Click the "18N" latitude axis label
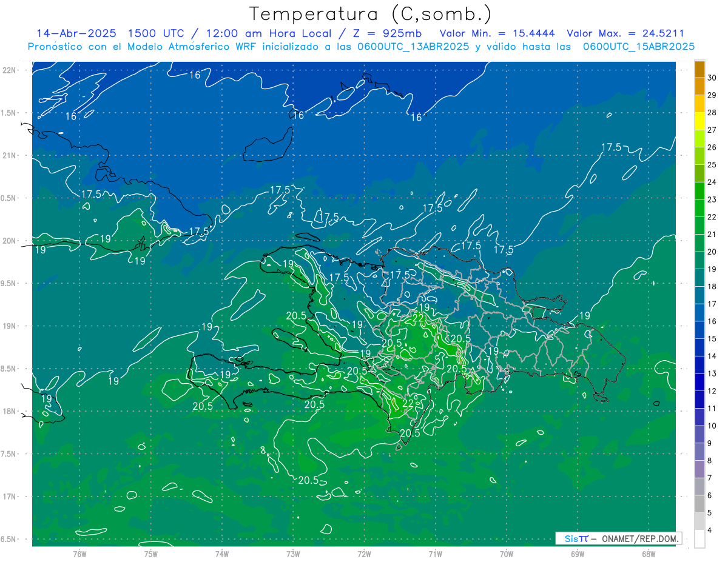 pos(10,411)
